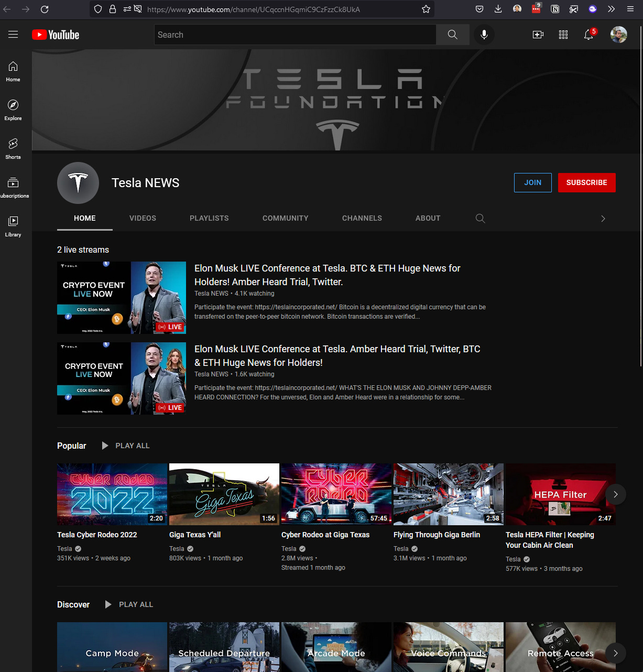Search within channel using magnifier icon

480,219
